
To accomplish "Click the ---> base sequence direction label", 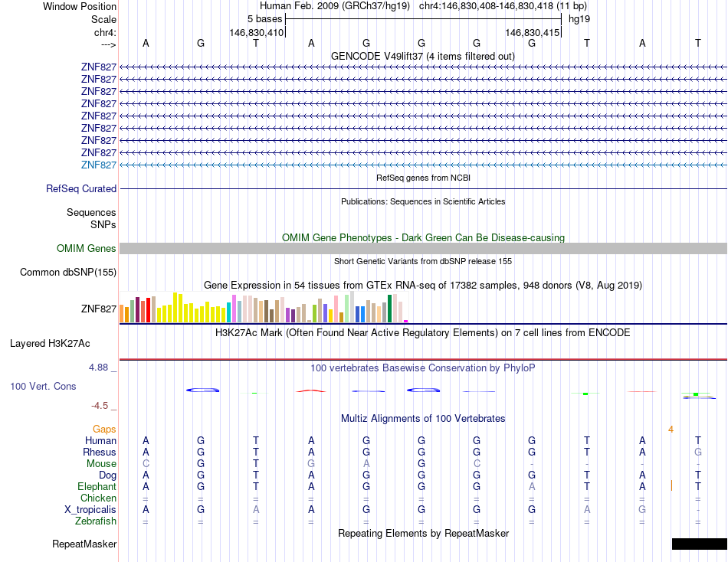I will coord(109,44).
